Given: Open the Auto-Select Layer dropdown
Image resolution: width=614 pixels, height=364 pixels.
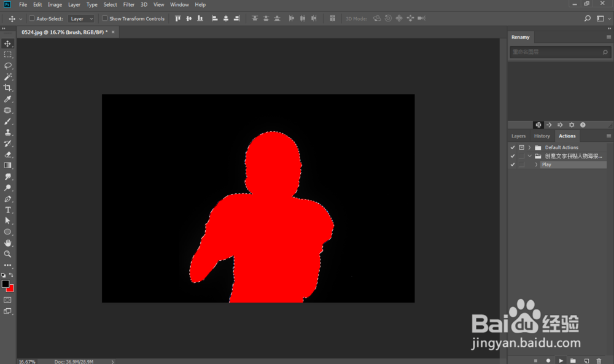Looking at the screenshot, I should pyautogui.click(x=81, y=18).
